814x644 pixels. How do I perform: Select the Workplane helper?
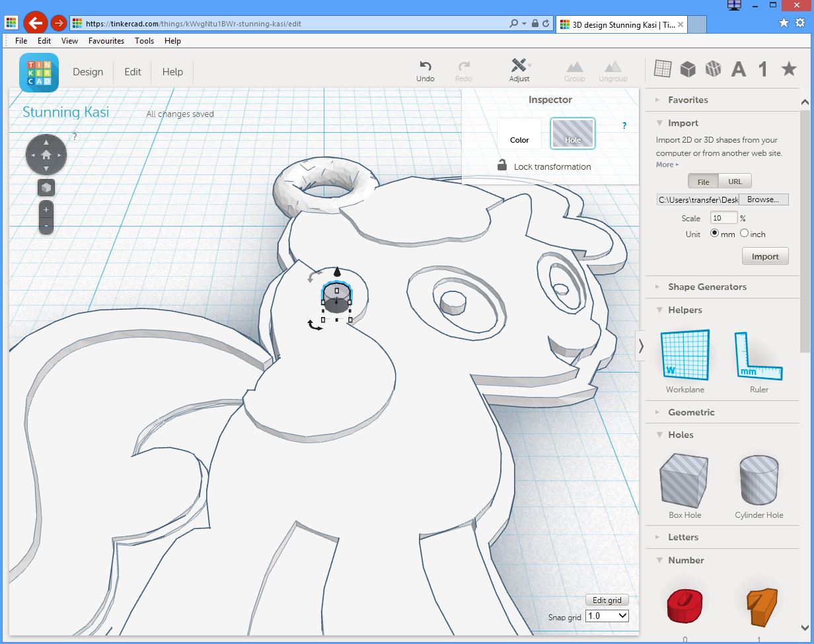pyautogui.click(x=684, y=355)
